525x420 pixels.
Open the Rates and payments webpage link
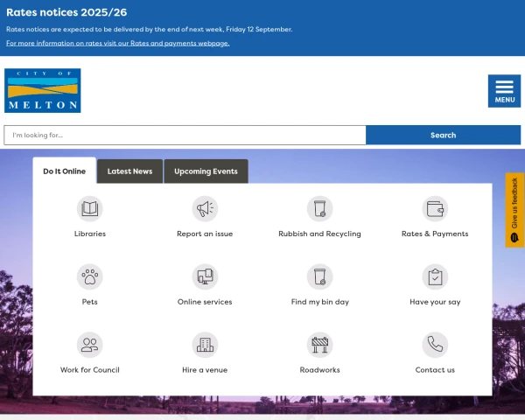point(117,43)
